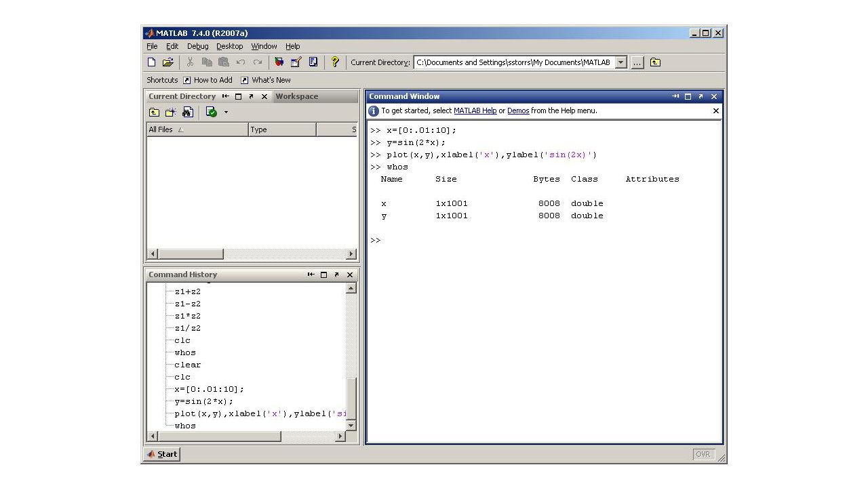This screenshot has height=488, width=868.
Task: Open the Help menu
Action: (x=292, y=46)
